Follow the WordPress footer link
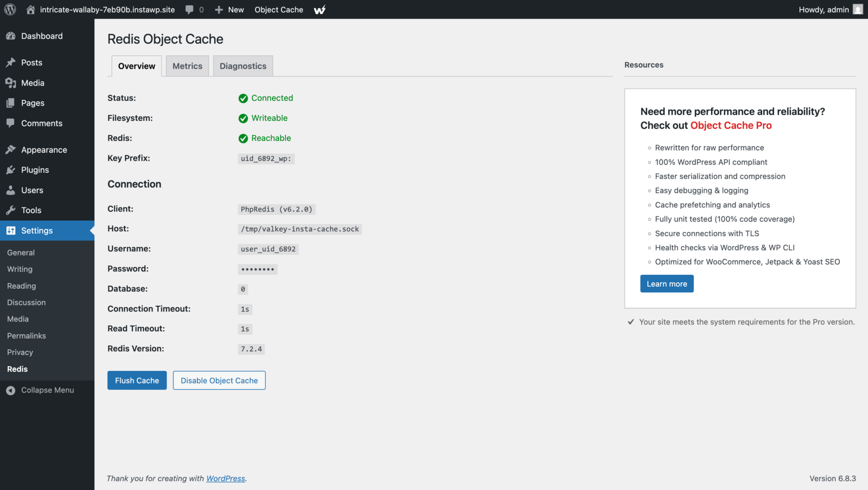The image size is (868, 490). [226, 479]
